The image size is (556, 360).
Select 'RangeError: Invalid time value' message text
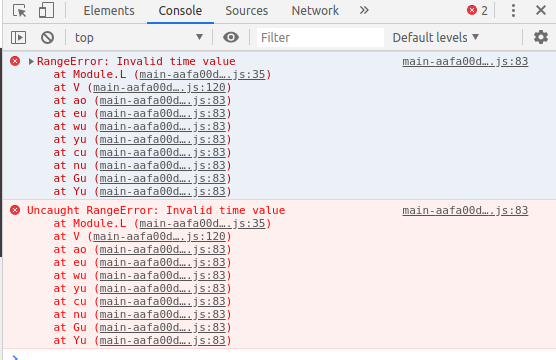click(x=136, y=61)
